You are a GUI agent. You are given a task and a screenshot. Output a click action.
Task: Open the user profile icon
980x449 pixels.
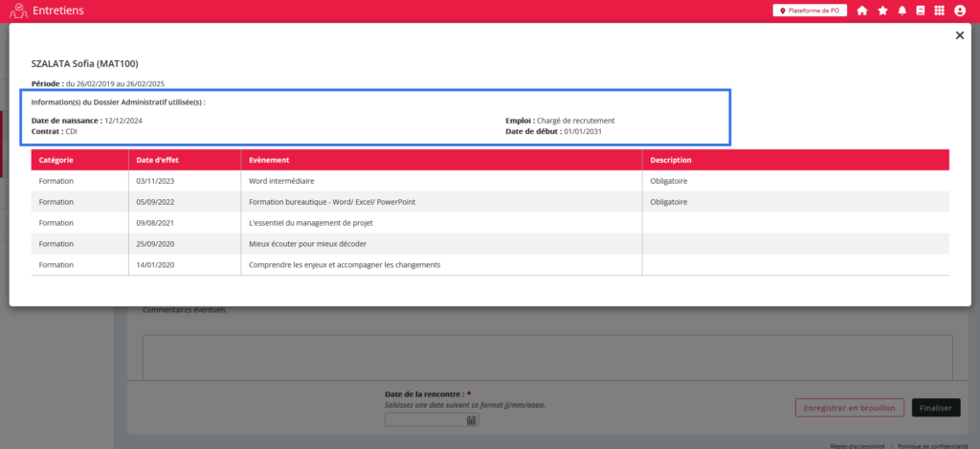[960, 11]
